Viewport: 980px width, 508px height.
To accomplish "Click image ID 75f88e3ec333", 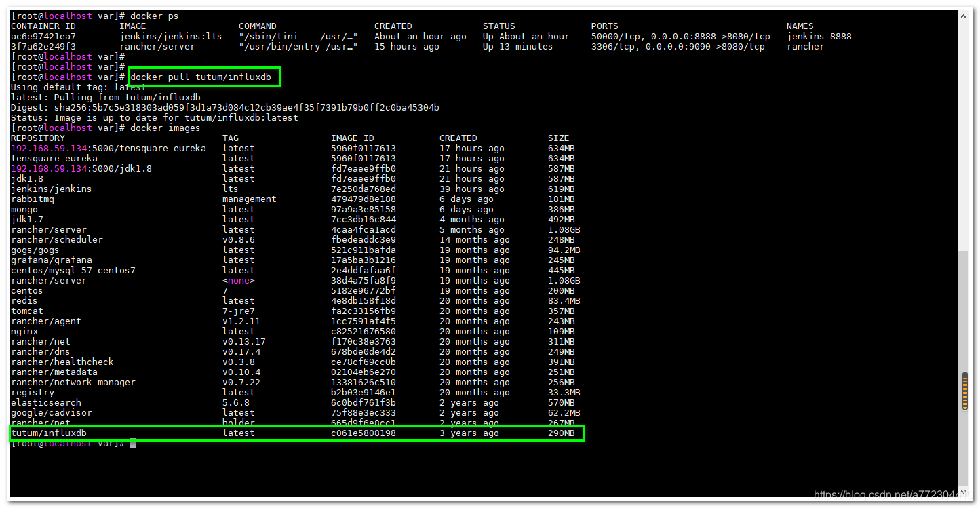I will [364, 413].
